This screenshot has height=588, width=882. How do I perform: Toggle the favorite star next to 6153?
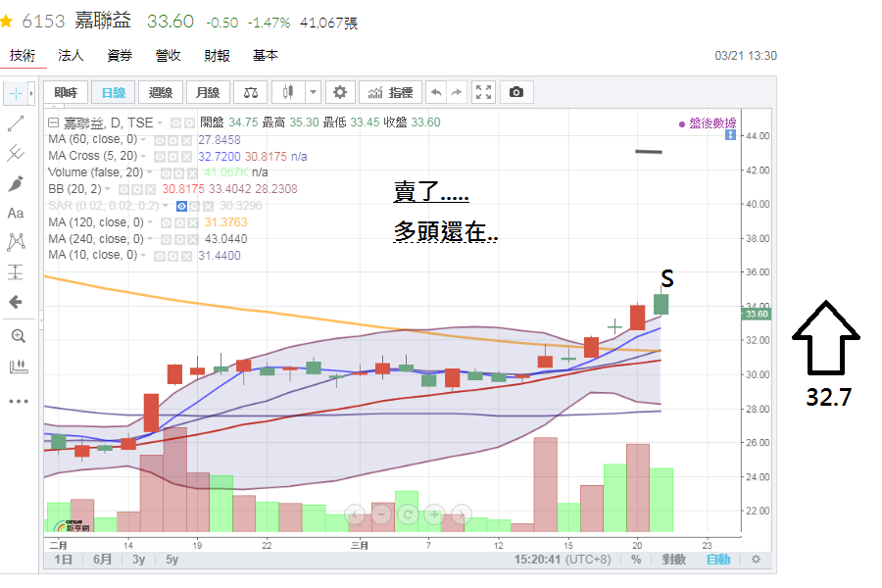7,22
